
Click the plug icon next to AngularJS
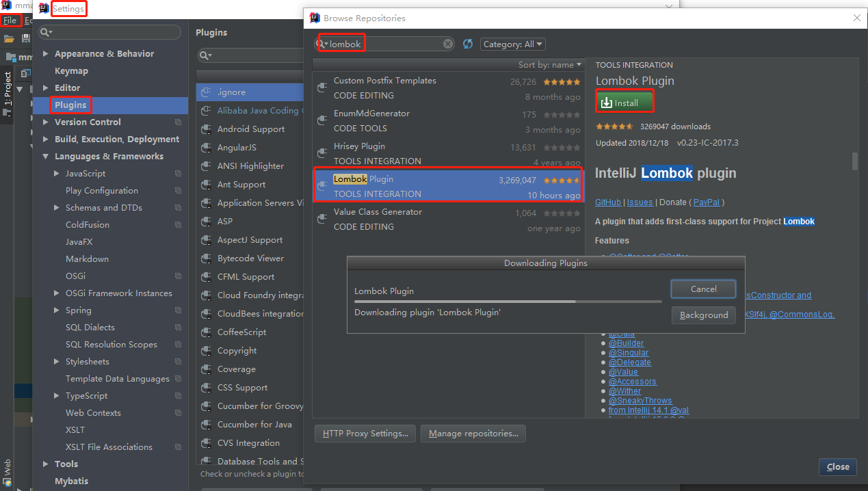coord(206,147)
